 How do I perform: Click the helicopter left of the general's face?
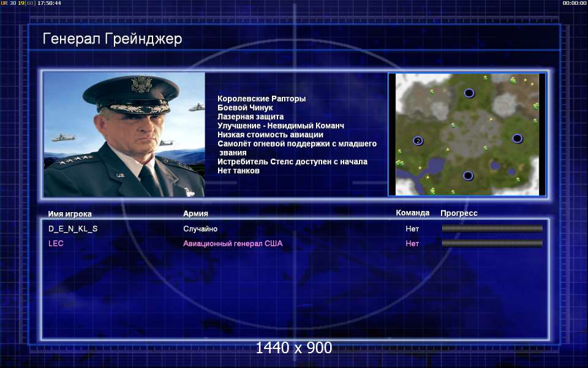pos(62,138)
